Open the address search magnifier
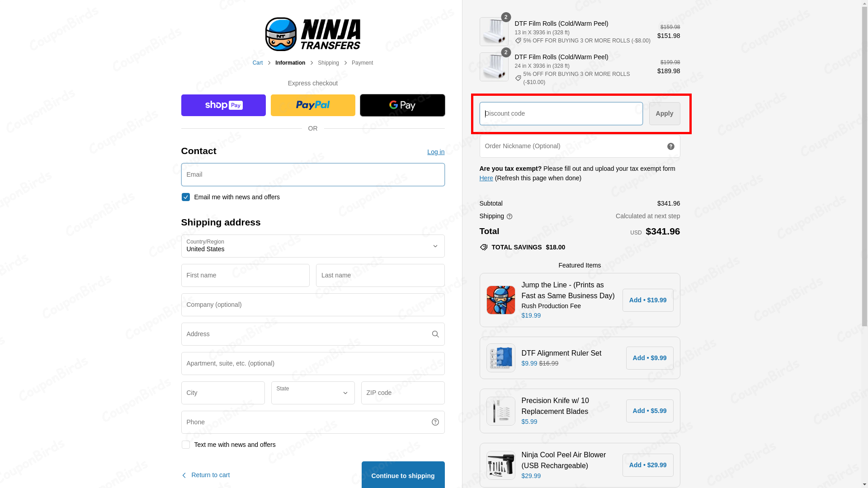868x488 pixels. (435, 334)
